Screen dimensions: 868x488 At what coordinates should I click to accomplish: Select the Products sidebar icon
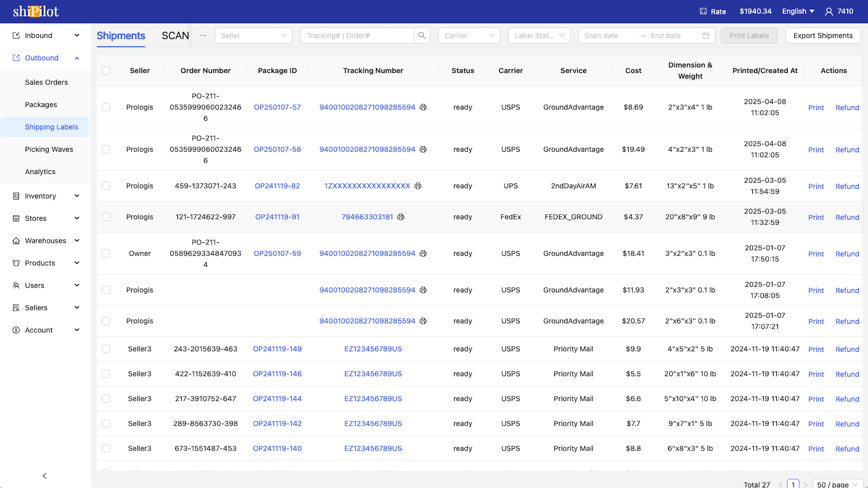click(15, 263)
